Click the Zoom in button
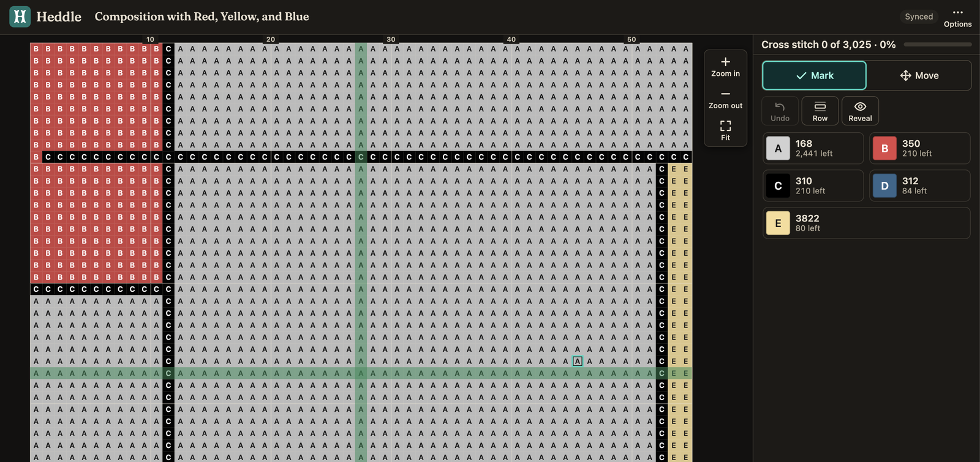Image resolution: width=980 pixels, height=462 pixels. point(725,67)
